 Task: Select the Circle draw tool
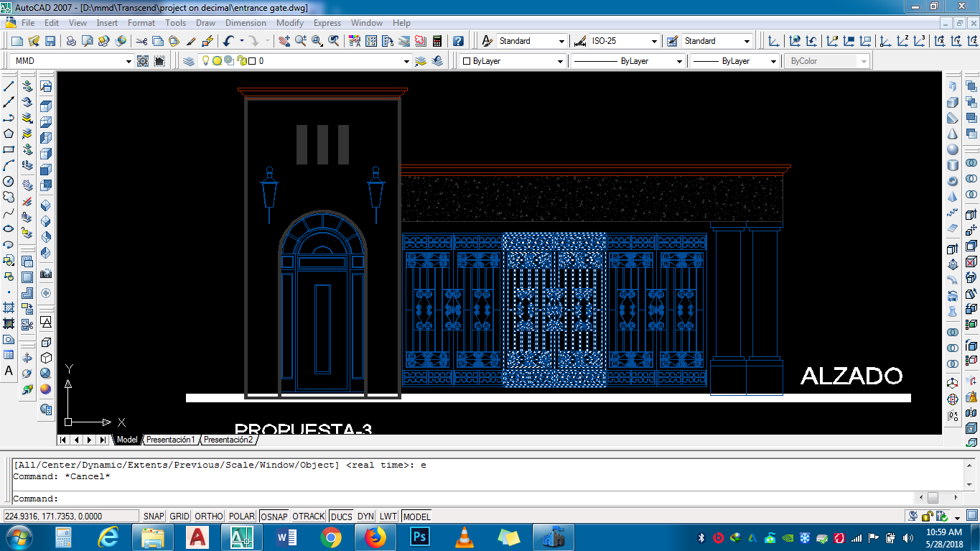point(9,181)
